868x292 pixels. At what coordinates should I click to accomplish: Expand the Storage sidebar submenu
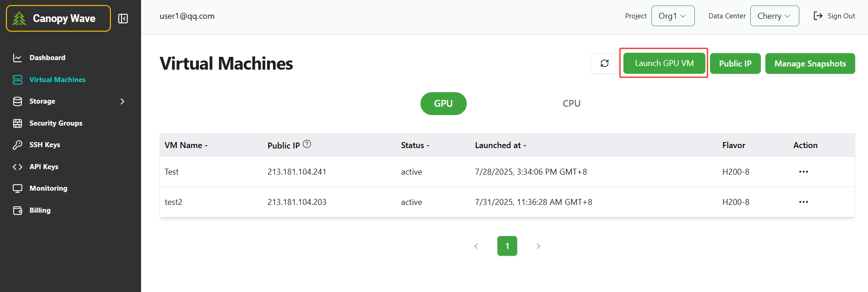point(122,101)
